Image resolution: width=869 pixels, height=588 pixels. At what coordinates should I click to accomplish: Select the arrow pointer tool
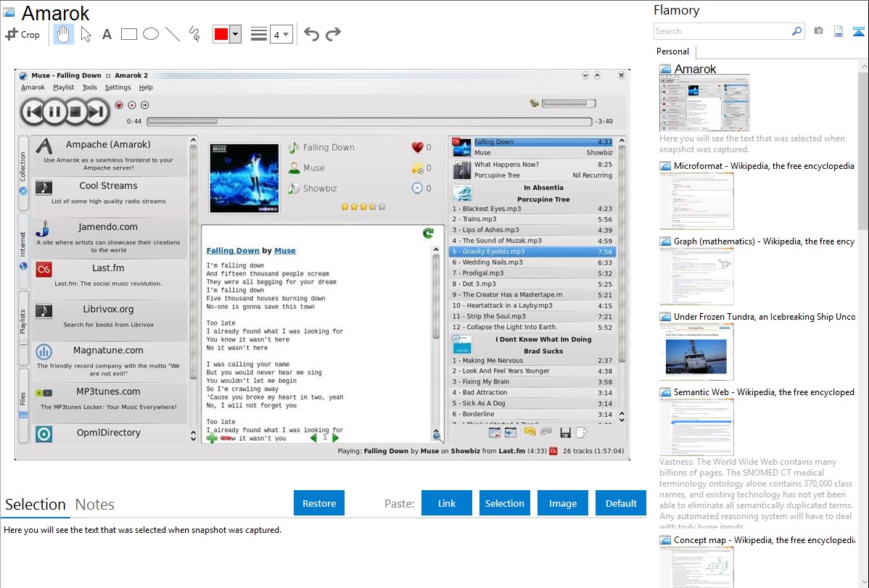(x=86, y=34)
